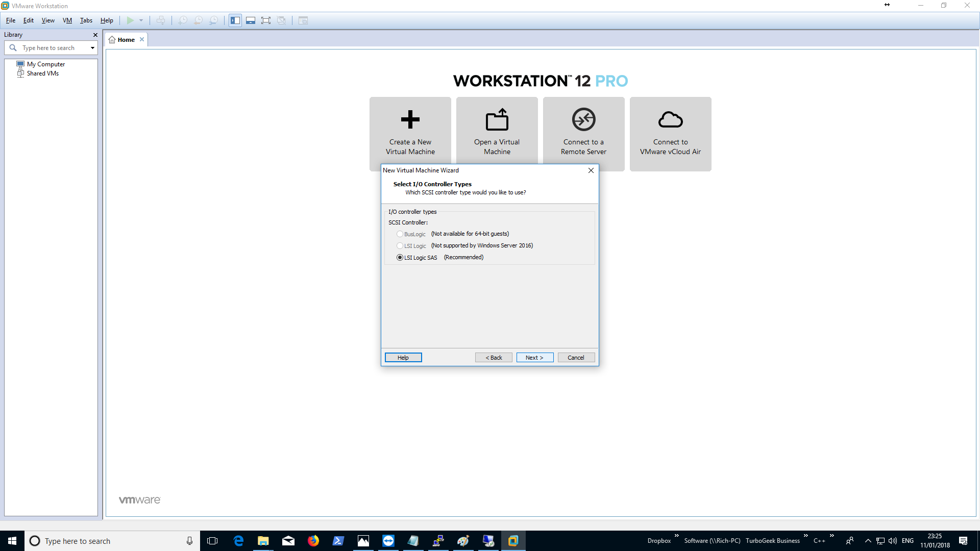Open the Edit menu
This screenshot has height=551, width=980.
point(29,20)
